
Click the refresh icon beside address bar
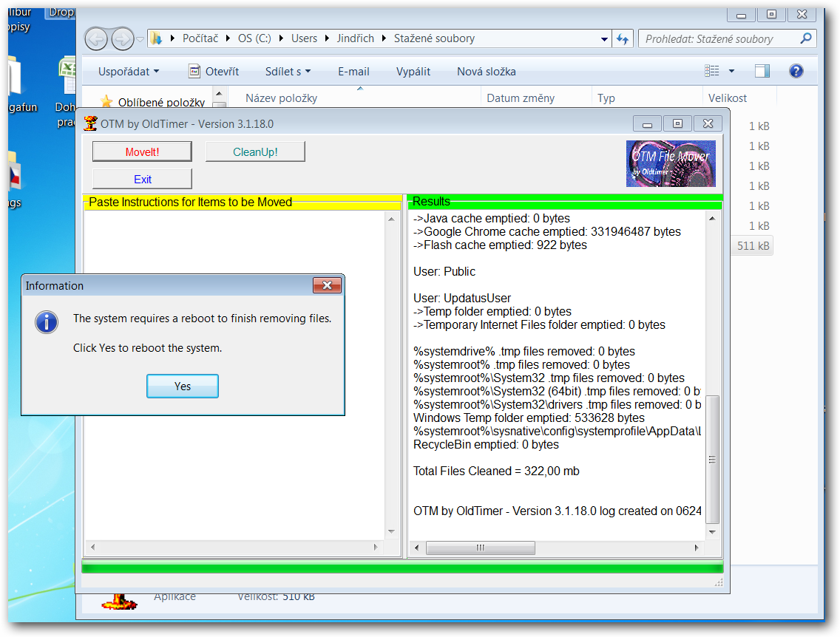623,39
